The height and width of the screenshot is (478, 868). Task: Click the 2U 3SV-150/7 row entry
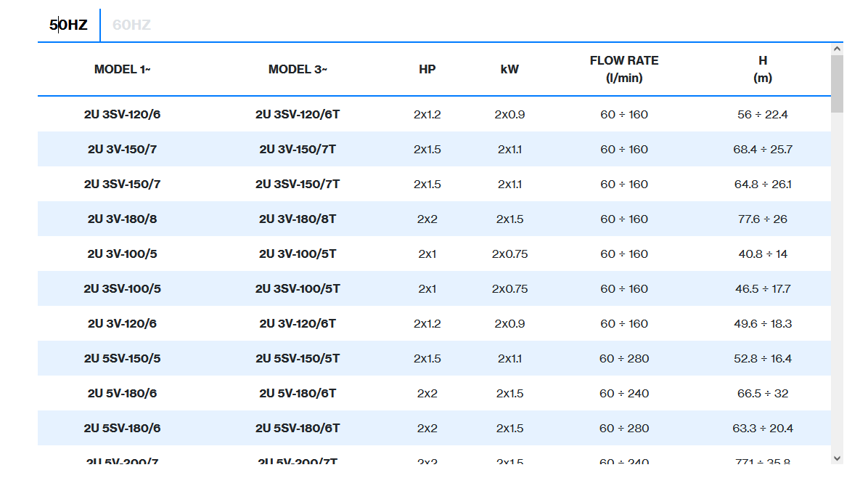[x=122, y=185]
